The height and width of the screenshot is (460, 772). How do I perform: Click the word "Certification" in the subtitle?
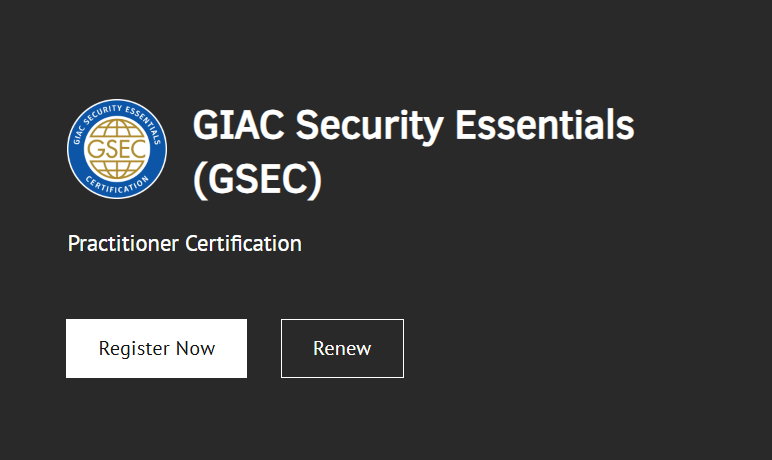point(243,243)
